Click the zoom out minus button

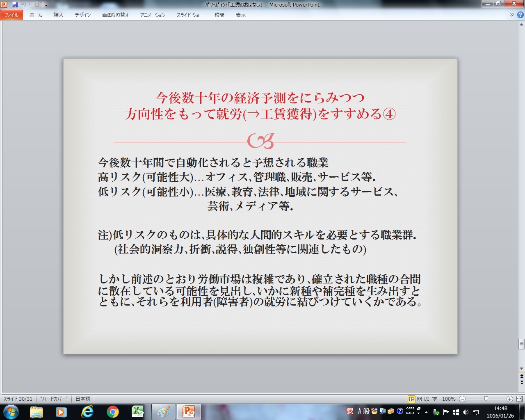coord(462,399)
